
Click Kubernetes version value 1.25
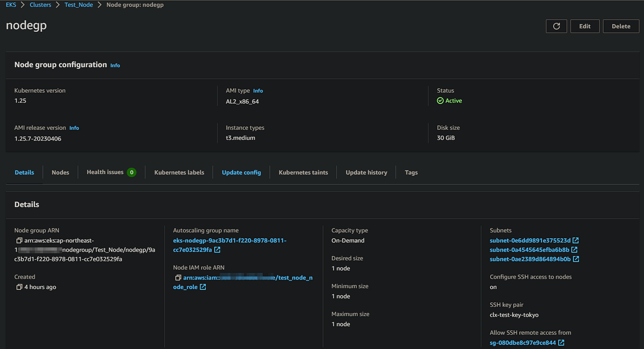pos(20,101)
